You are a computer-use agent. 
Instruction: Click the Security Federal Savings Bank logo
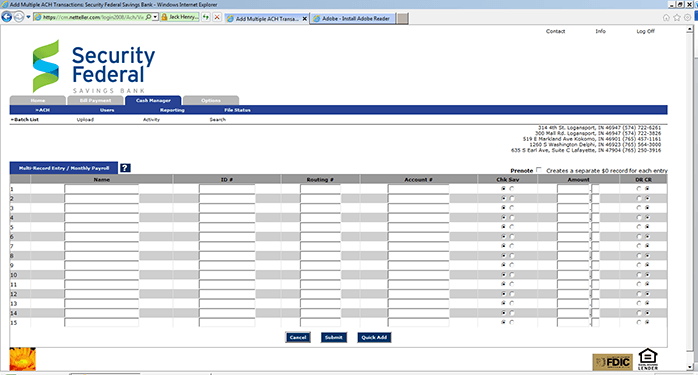pyautogui.click(x=93, y=66)
